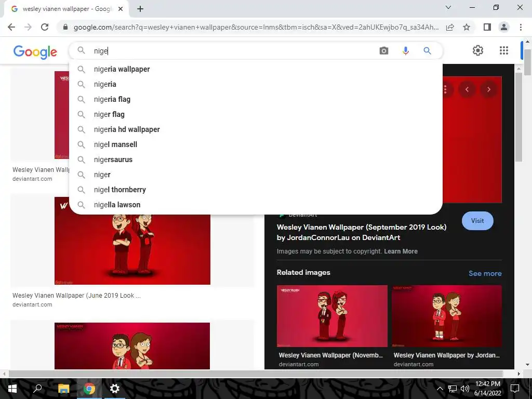This screenshot has width=532, height=399.
Task: Select suggestion 'nigersaurus'
Action: pos(256,159)
